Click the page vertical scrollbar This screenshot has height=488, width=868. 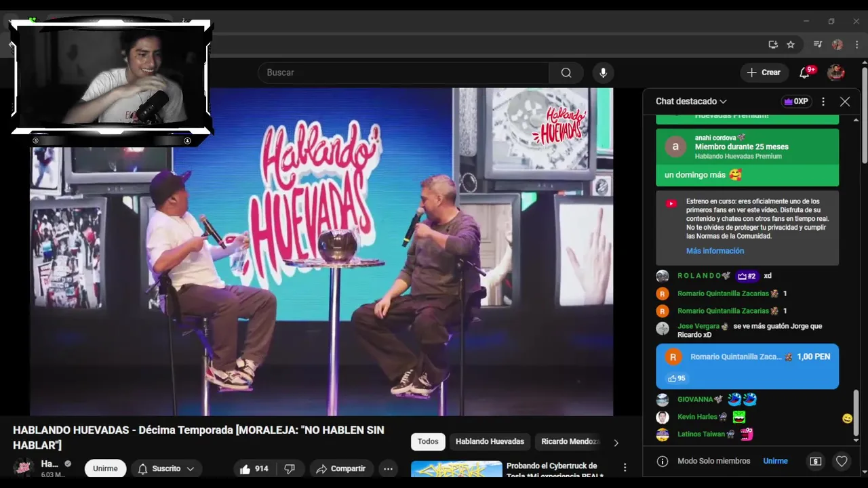pyautogui.click(x=865, y=115)
